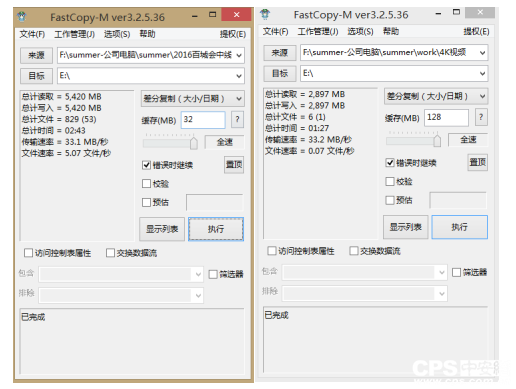Click 传输速率 = 33.2 MB/秒 line
516x389 pixels.
[308, 139]
